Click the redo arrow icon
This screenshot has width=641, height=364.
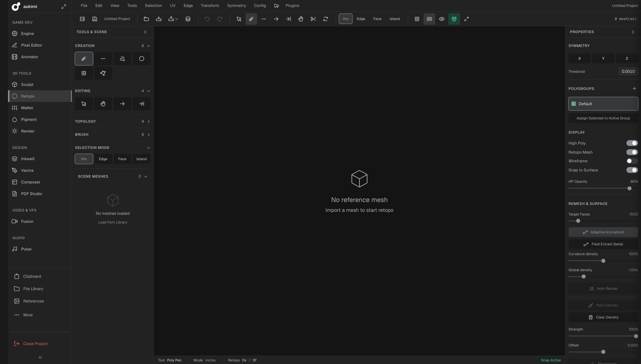point(220,19)
